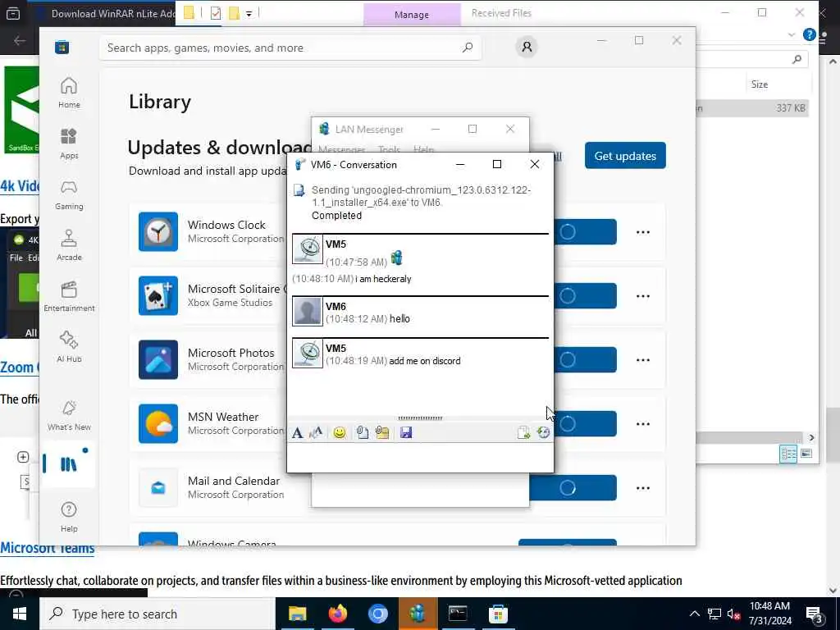Click the send file paperclip icon
Image resolution: width=840 pixels, height=630 pixels.
click(363, 433)
